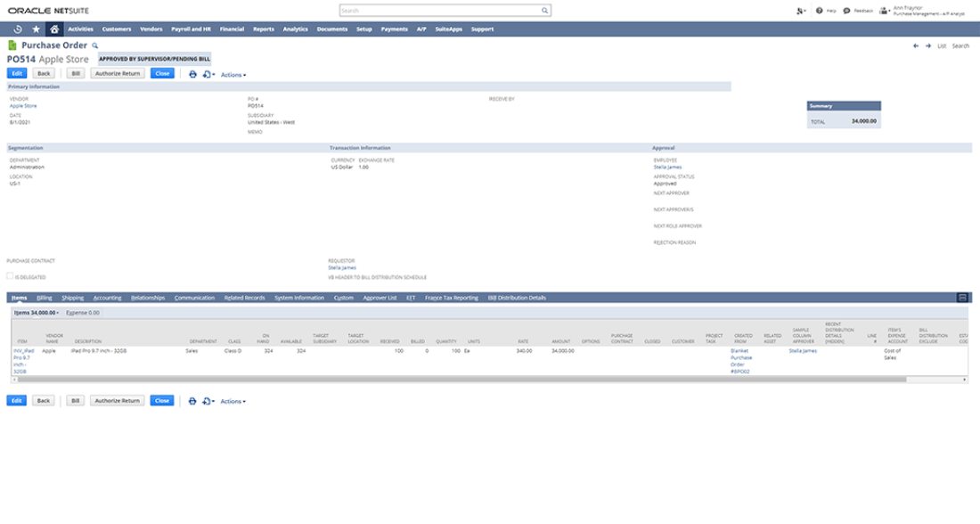Switch to the Communication subtab
Viewport: 980px width, 524px height.
point(194,298)
